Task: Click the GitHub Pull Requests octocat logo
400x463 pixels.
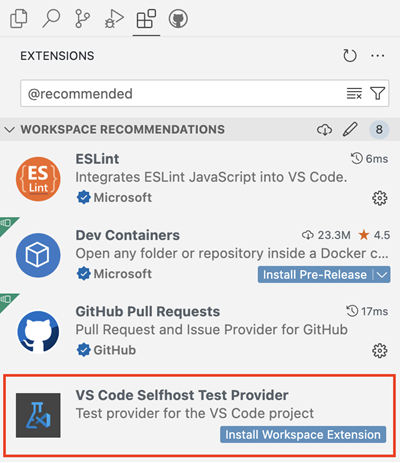Action: pos(38,332)
